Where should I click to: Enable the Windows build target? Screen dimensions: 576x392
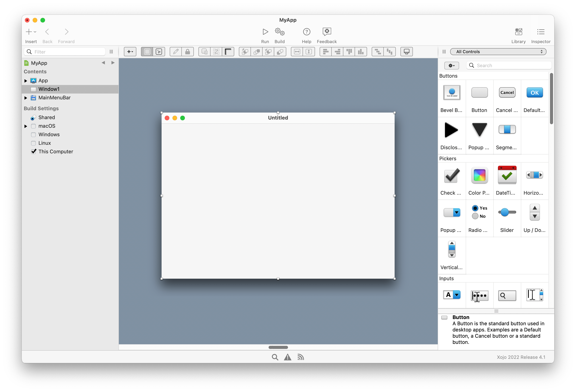click(34, 134)
